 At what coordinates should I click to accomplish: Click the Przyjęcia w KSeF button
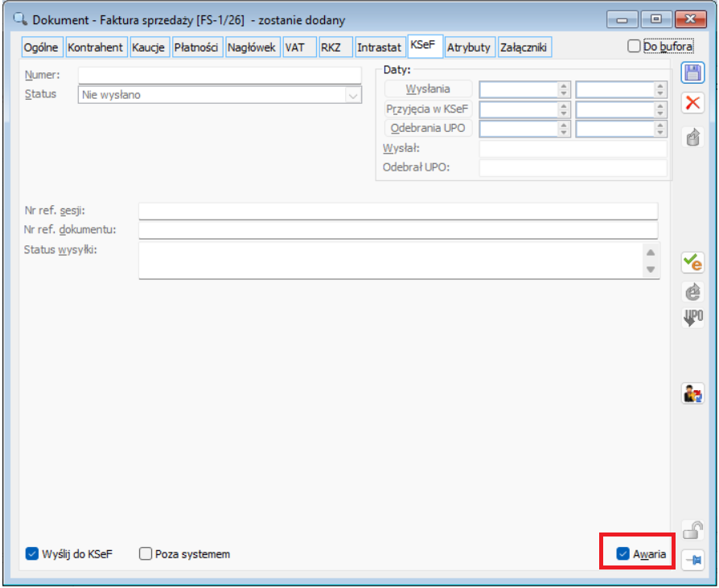[x=429, y=109]
